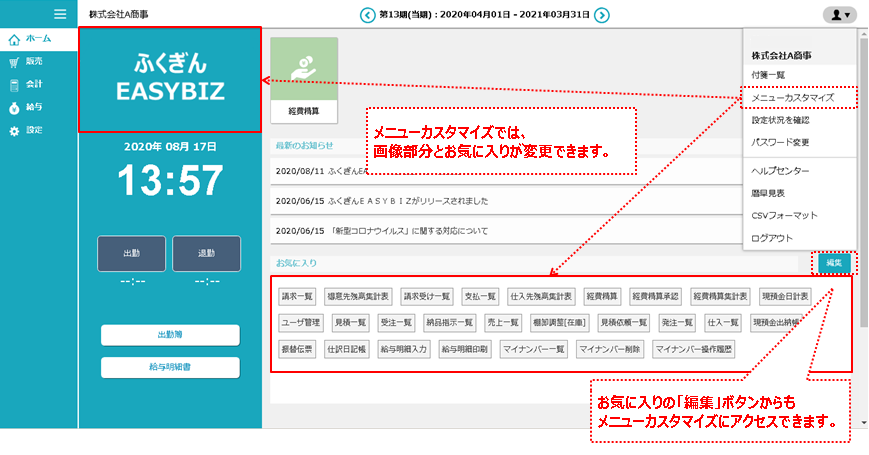Select 暦早見表 menu entry
Viewport: 869px width, 455px height.
click(x=768, y=193)
